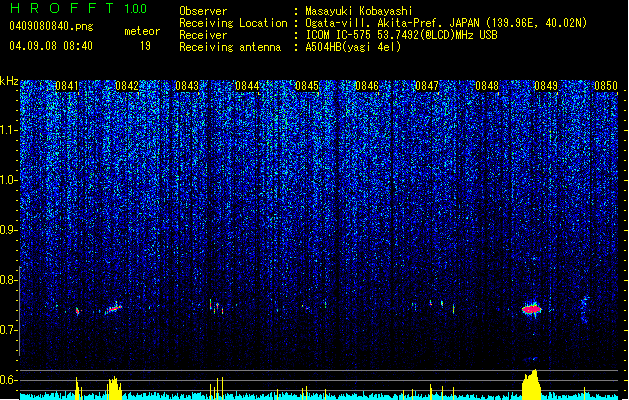Click the small red echo near 0841
The width and height of the screenshot is (629, 400).
78,311
